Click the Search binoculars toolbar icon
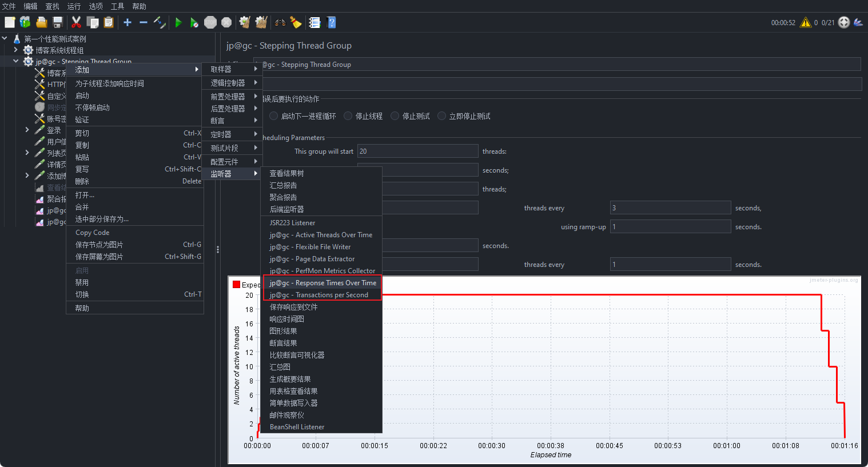 point(280,22)
